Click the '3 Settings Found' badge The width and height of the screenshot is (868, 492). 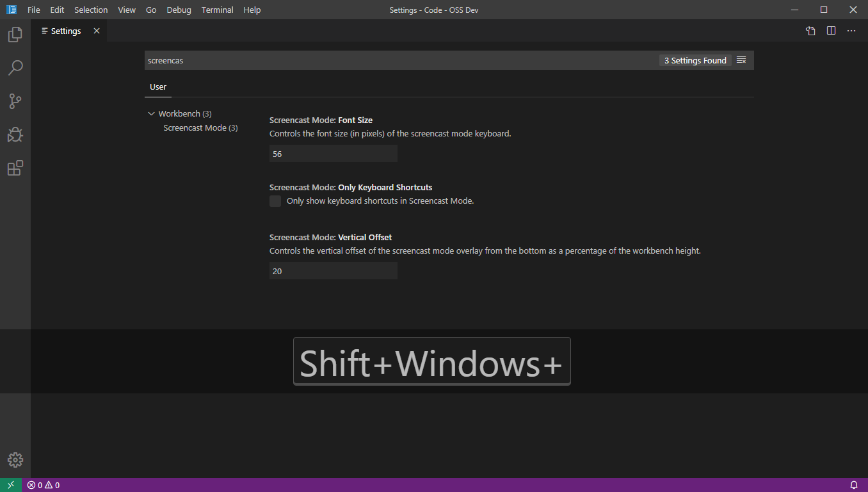695,60
